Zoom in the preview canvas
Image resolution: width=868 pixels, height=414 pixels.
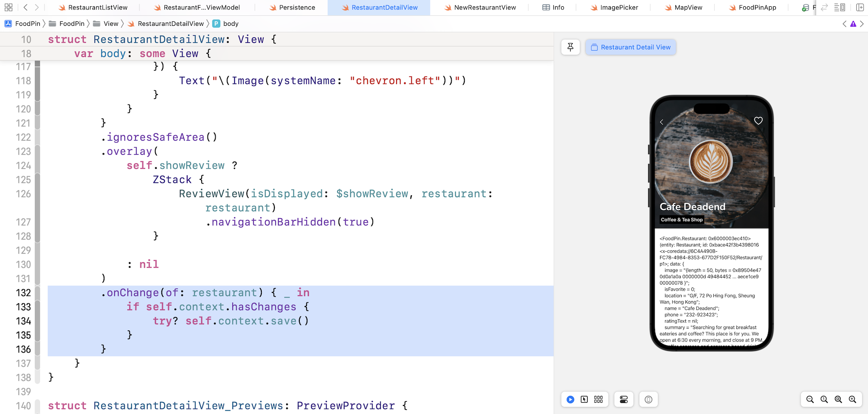[853, 400]
